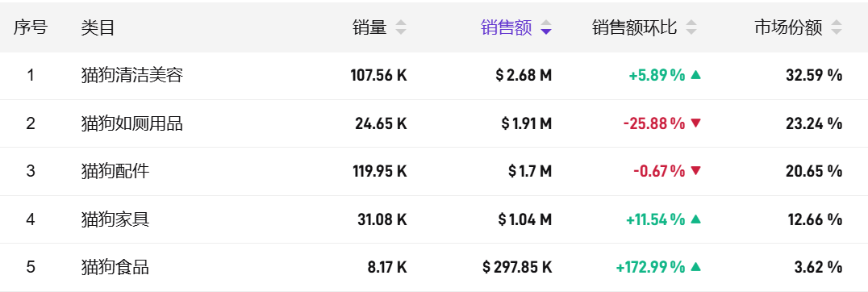
Task: Click decline value -25.88 %
Action: coord(654,123)
